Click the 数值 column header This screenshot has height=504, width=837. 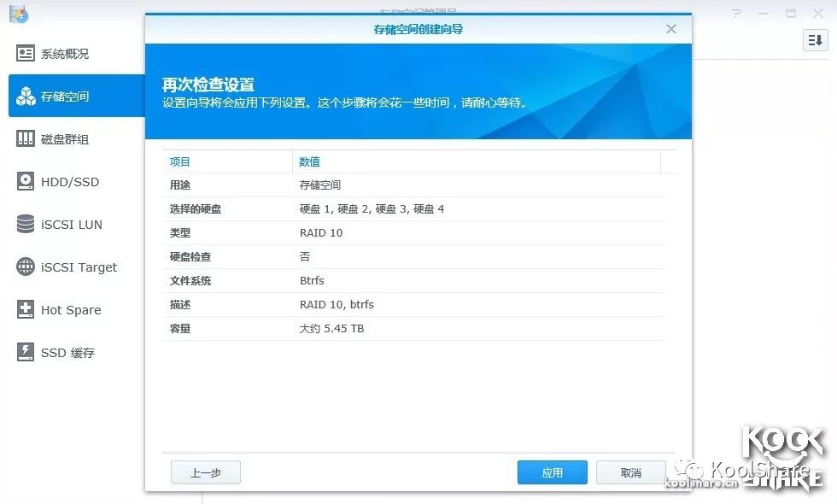tap(477, 161)
